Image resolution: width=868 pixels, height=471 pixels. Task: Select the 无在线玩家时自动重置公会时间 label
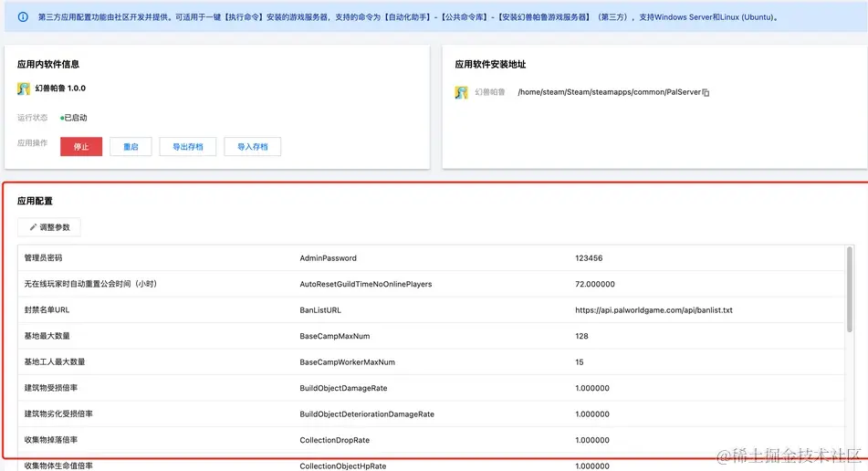(90, 284)
